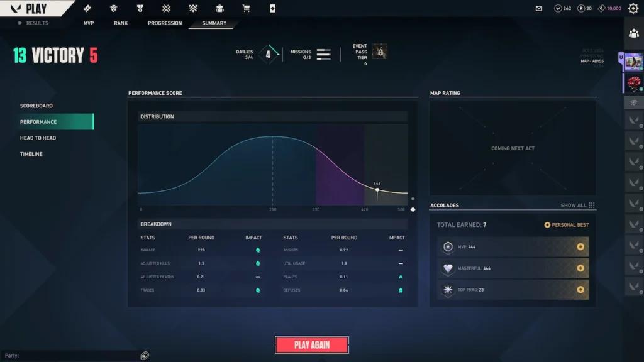Image resolution: width=644 pixels, height=362 pixels.
Task: Click the Party chat input field
Action: pyautogui.click(x=70, y=356)
